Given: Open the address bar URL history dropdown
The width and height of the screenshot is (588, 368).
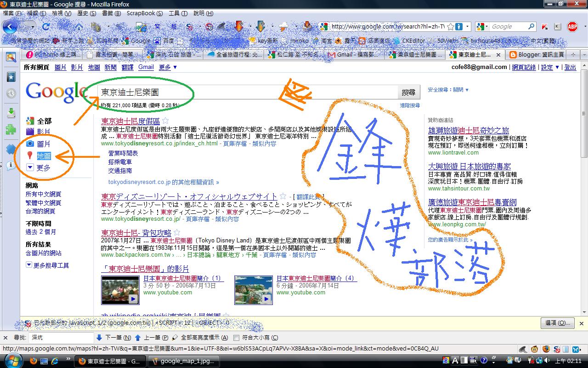Looking at the screenshot, I should click(x=468, y=27).
